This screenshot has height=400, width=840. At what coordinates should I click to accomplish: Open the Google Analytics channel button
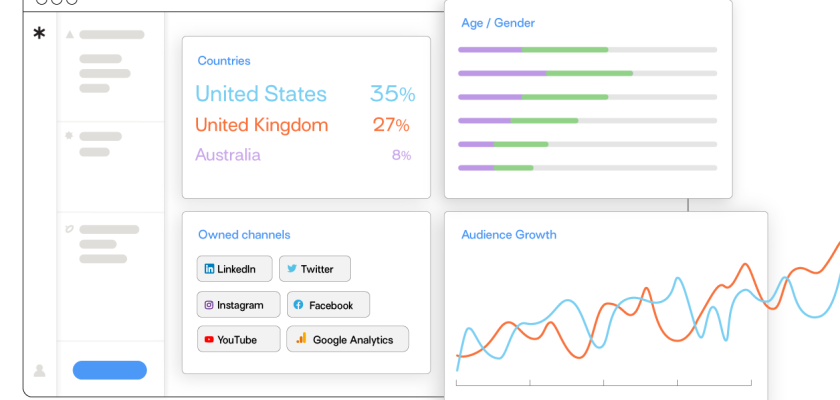click(348, 340)
